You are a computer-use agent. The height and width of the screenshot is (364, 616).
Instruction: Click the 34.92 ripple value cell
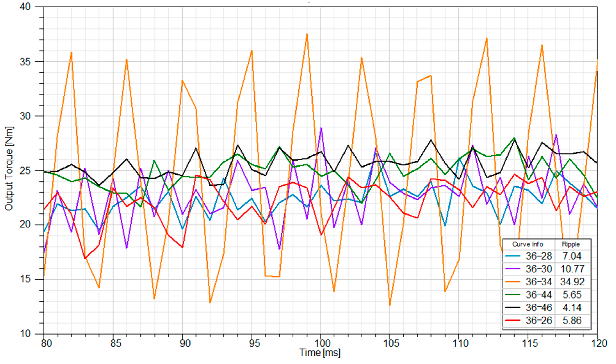pos(572,282)
